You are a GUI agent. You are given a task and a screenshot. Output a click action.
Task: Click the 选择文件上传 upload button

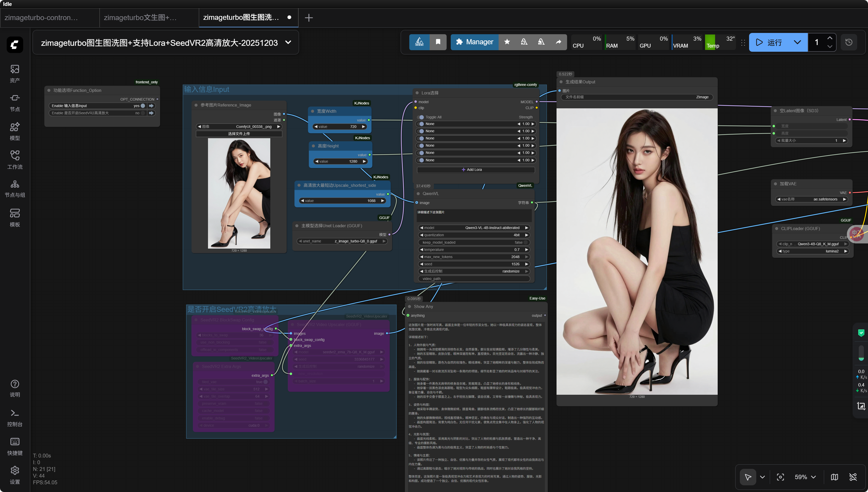tap(239, 134)
